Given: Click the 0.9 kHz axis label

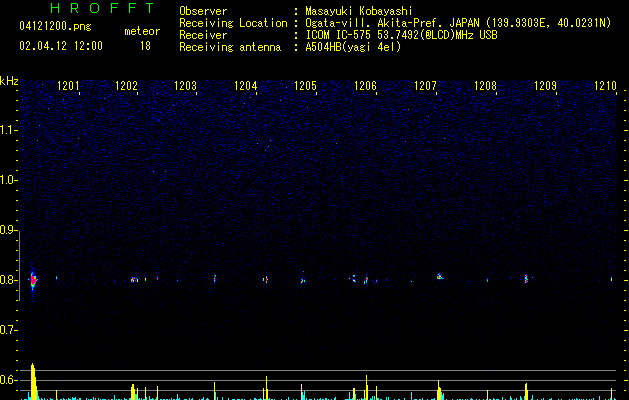Looking at the screenshot, I should (8, 230).
